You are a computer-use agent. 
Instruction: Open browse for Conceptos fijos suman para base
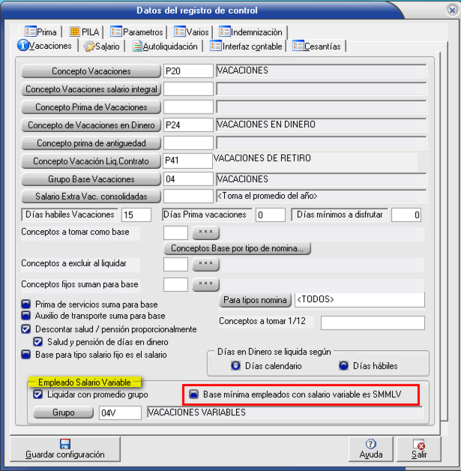206,284
